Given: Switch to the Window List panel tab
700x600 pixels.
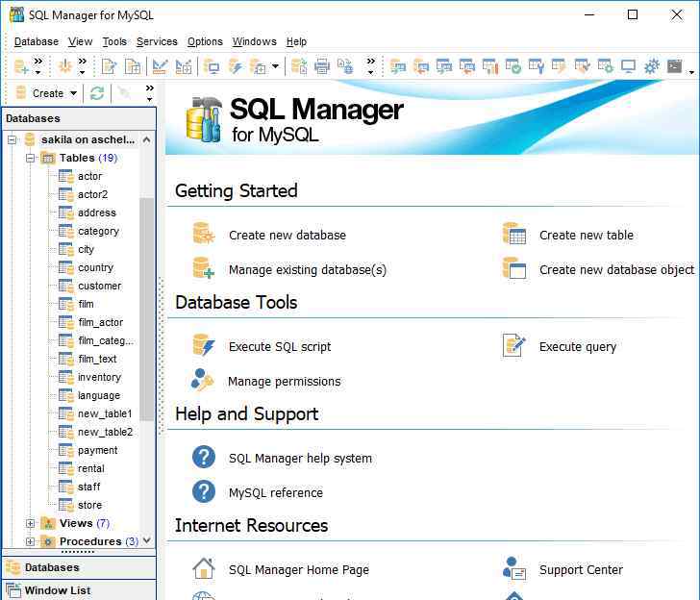Looking at the screenshot, I should (79, 590).
